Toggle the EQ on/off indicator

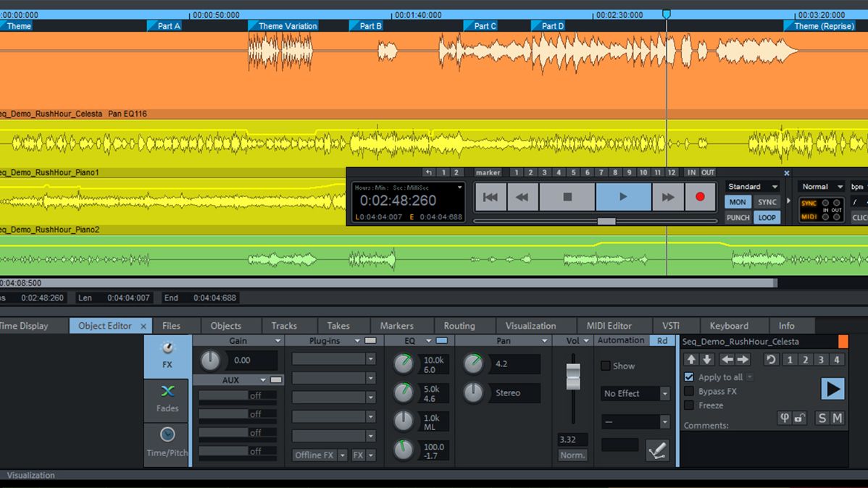click(x=442, y=340)
